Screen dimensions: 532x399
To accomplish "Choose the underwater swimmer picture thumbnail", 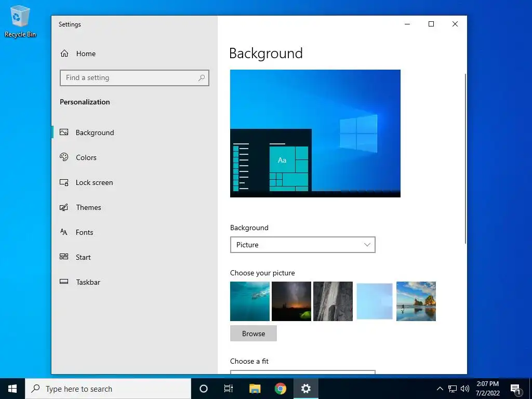I will click(x=250, y=301).
